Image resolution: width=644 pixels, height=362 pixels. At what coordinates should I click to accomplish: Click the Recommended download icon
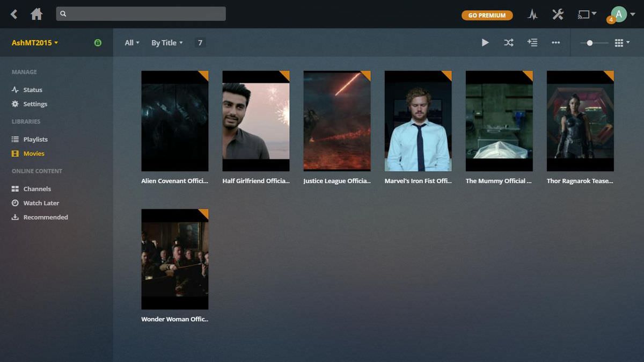(15, 217)
